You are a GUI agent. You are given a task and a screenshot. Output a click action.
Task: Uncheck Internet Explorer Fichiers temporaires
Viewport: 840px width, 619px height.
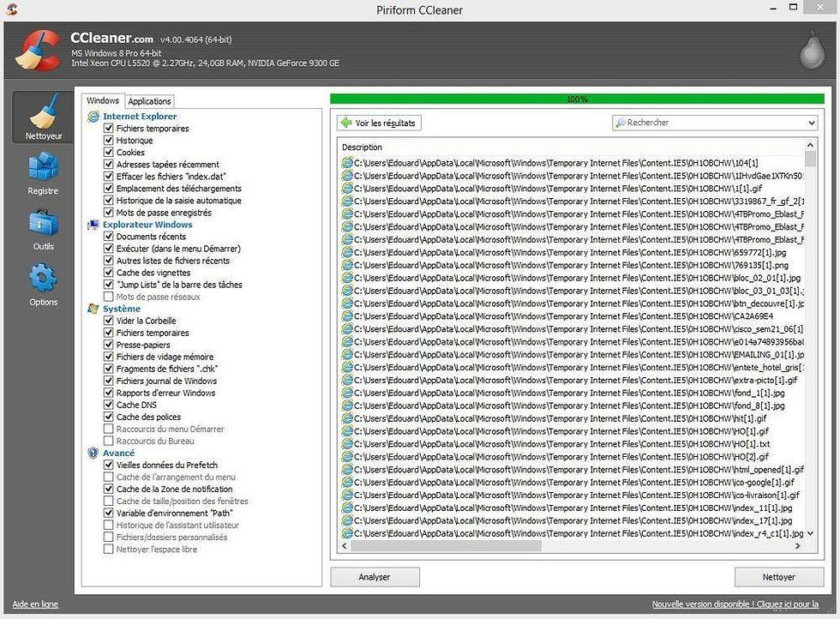tap(109, 128)
